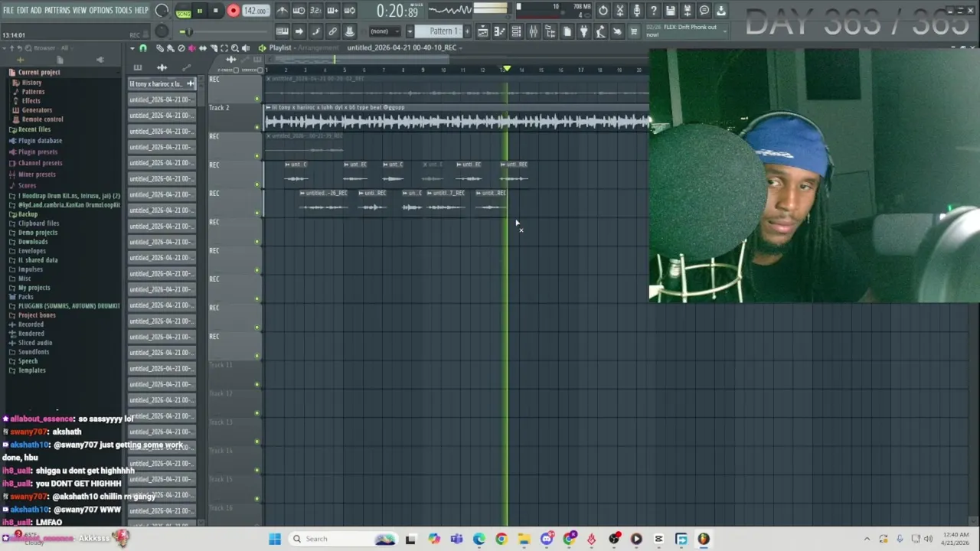This screenshot has width=980, height=551.
Task: Toggle SONG/pattern mode button
Action: [183, 11]
